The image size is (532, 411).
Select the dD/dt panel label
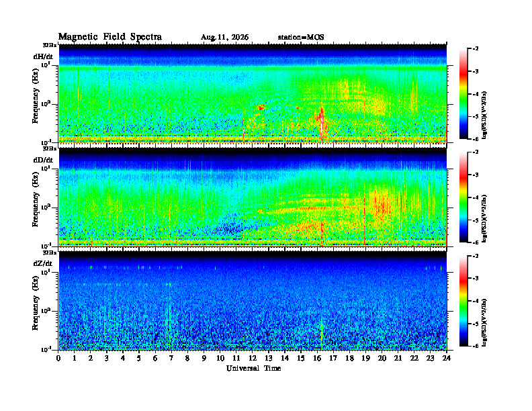(43, 160)
